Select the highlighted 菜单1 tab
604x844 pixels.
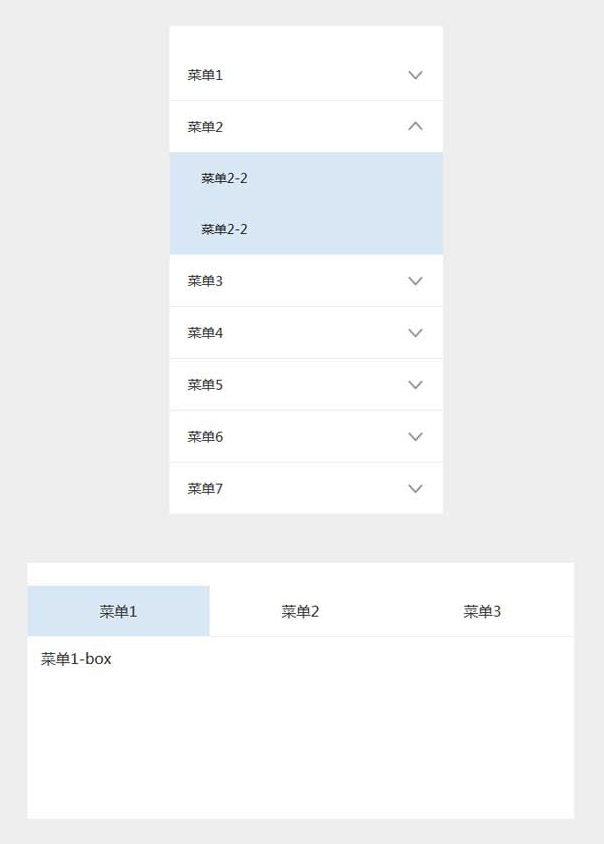click(x=118, y=612)
